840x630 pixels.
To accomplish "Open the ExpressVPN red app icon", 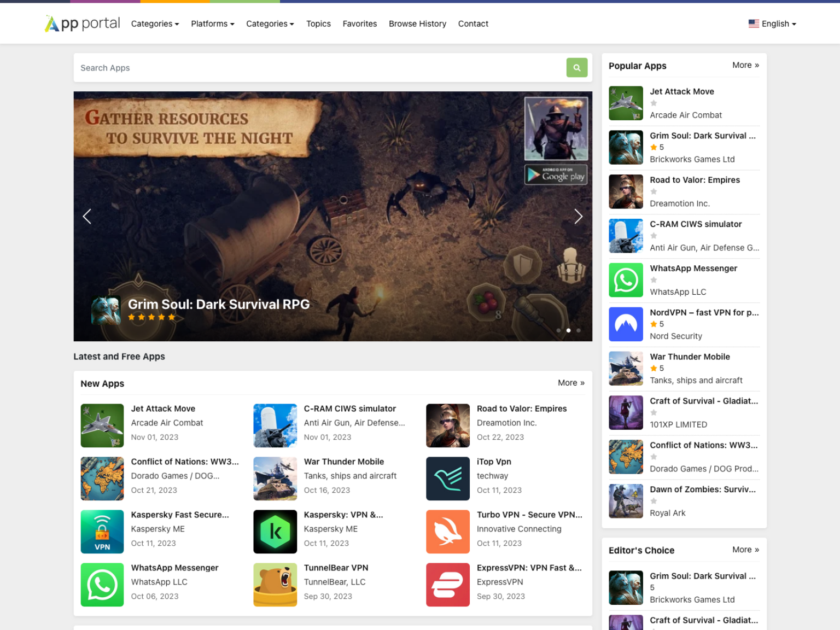I will 447,585.
